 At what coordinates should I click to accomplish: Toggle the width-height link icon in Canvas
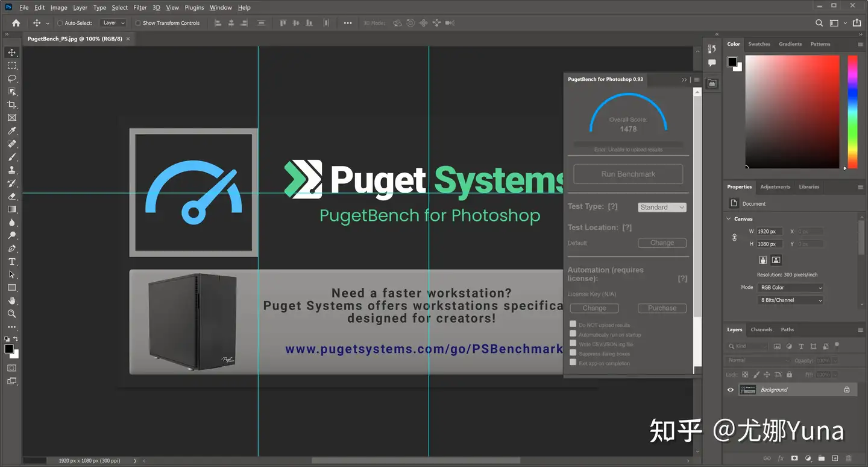pyautogui.click(x=734, y=238)
